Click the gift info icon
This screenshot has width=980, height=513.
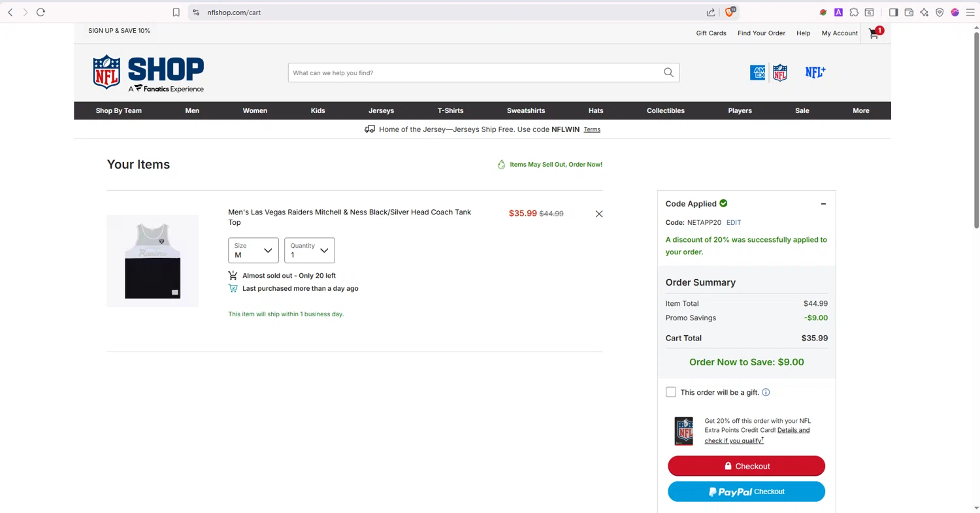point(766,392)
